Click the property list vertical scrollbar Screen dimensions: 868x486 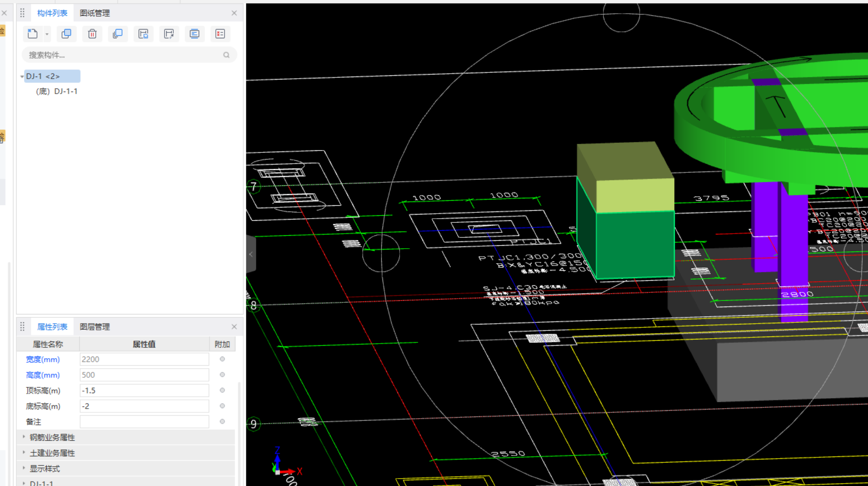[239, 433]
